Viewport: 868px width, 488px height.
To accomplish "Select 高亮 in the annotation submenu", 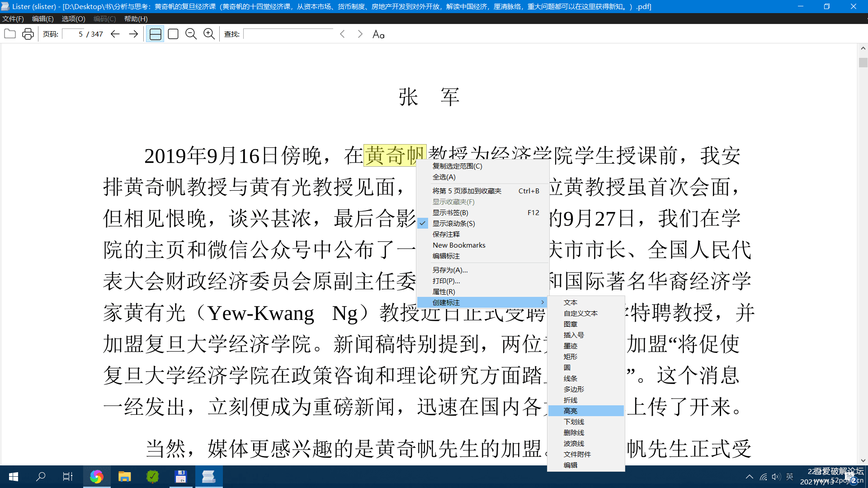I will [x=571, y=411].
